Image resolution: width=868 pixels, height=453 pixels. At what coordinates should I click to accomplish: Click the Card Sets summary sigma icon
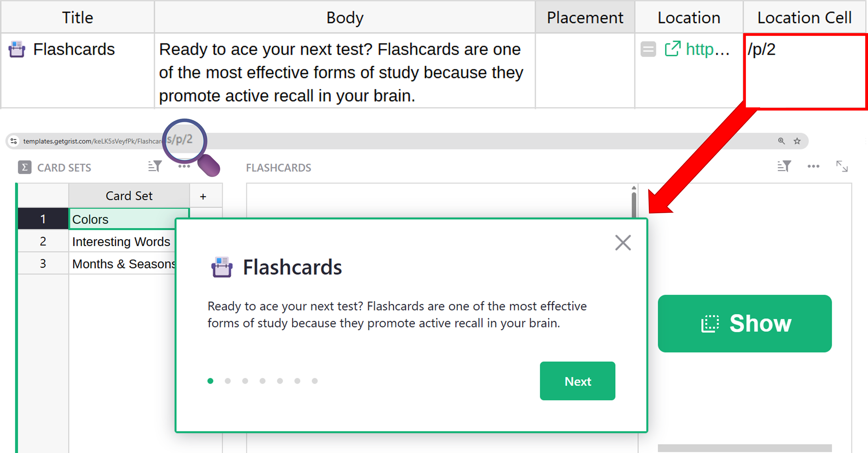[x=24, y=168]
